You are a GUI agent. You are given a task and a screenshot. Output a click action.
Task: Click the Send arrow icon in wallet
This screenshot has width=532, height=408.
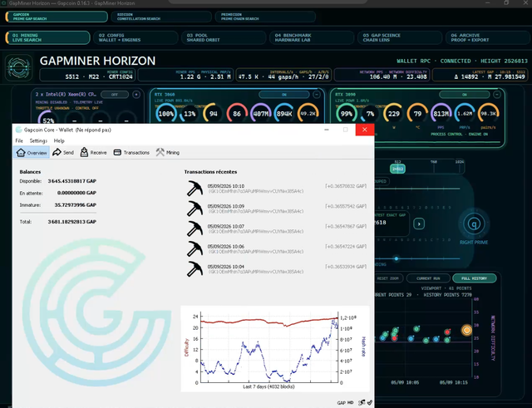(57, 152)
